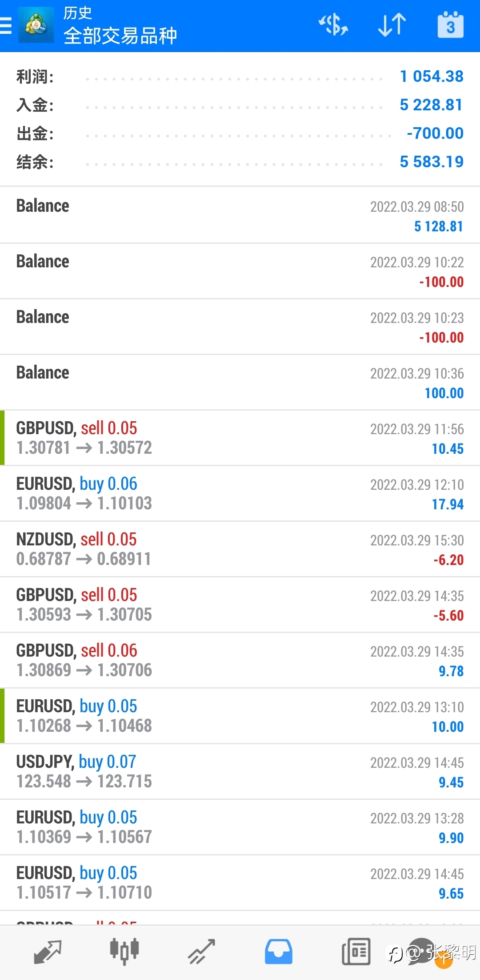Open the Trade tab trend icon
Screen dimensions: 480x980
[201, 952]
